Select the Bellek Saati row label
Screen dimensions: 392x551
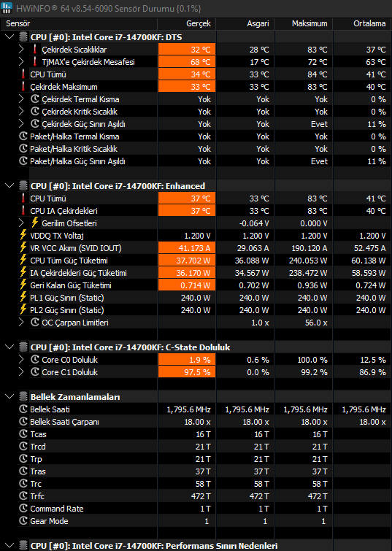tap(50, 409)
